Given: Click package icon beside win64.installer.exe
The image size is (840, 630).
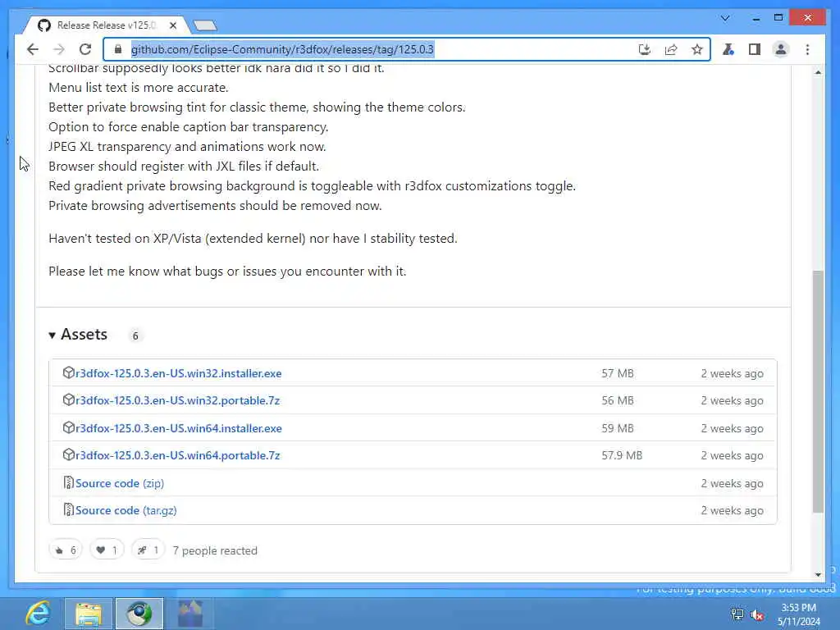Looking at the screenshot, I should coord(68,427).
